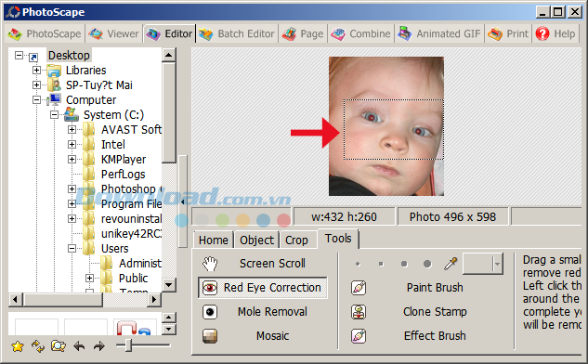Open the Animated GIF tab
This screenshot has height=364, width=588.
pyautogui.click(x=439, y=34)
